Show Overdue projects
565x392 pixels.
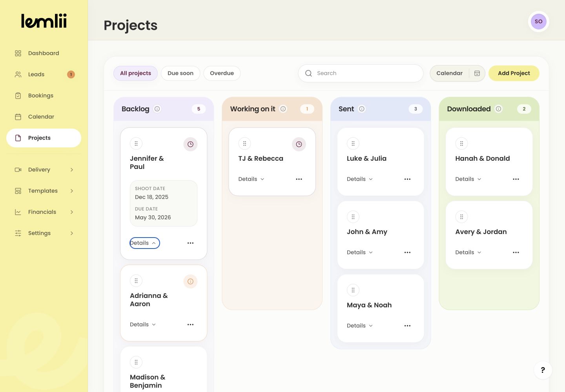(222, 73)
